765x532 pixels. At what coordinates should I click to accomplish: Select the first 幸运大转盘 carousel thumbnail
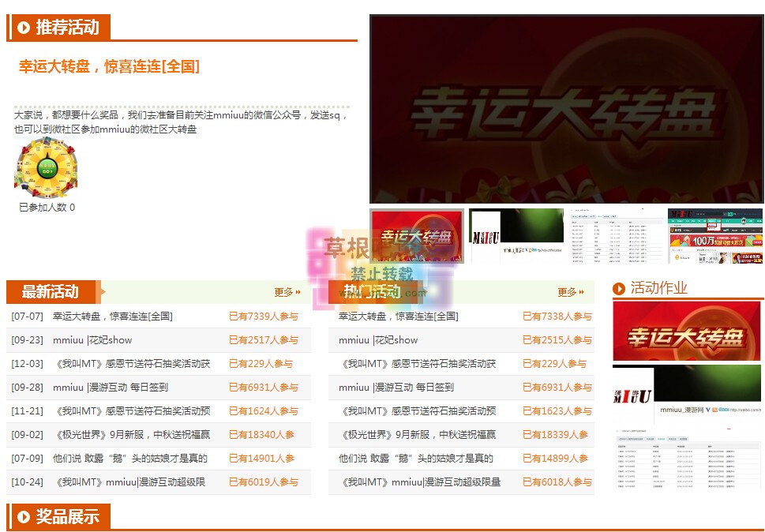[416, 234]
